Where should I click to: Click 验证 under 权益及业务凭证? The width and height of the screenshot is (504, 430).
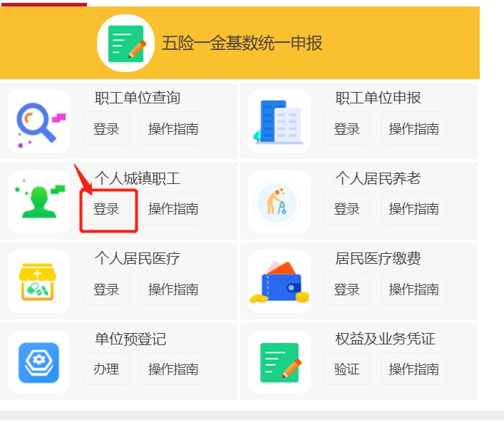[x=346, y=369]
